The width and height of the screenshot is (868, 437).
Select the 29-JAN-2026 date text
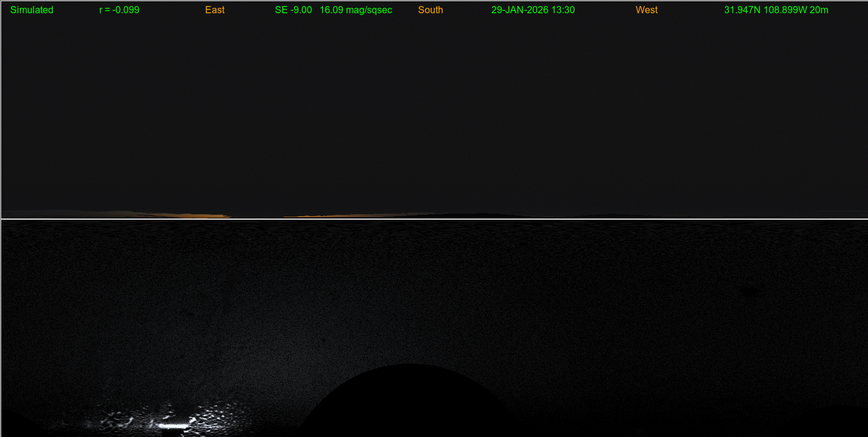pos(520,10)
